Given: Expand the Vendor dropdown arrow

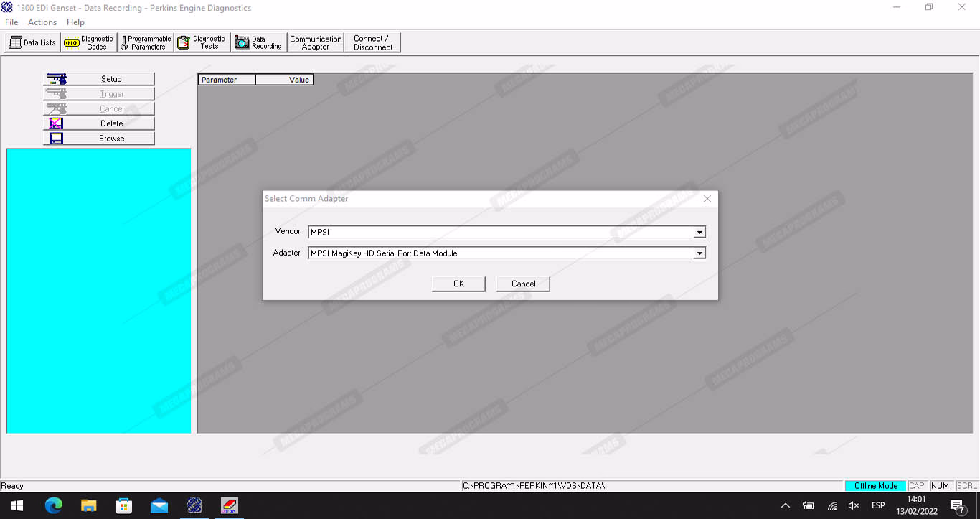Looking at the screenshot, I should coord(699,232).
